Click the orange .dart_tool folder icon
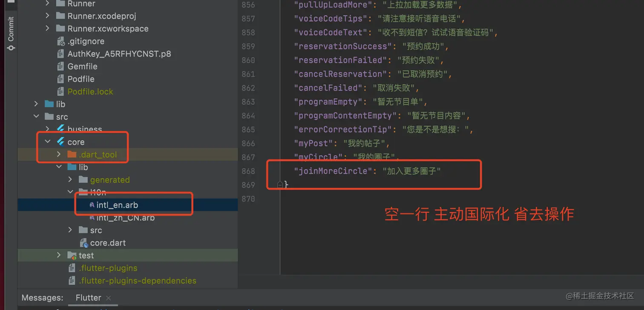Screen dimensions: 644x310 (x=72, y=154)
